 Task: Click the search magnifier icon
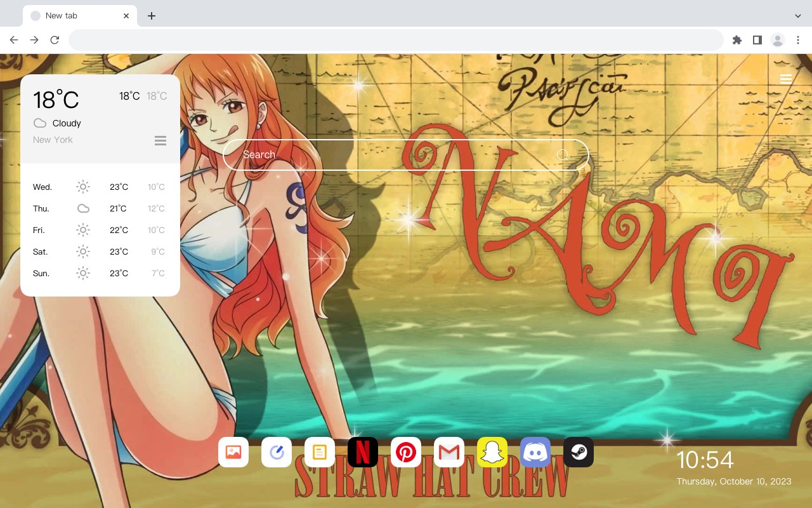pyautogui.click(x=563, y=155)
